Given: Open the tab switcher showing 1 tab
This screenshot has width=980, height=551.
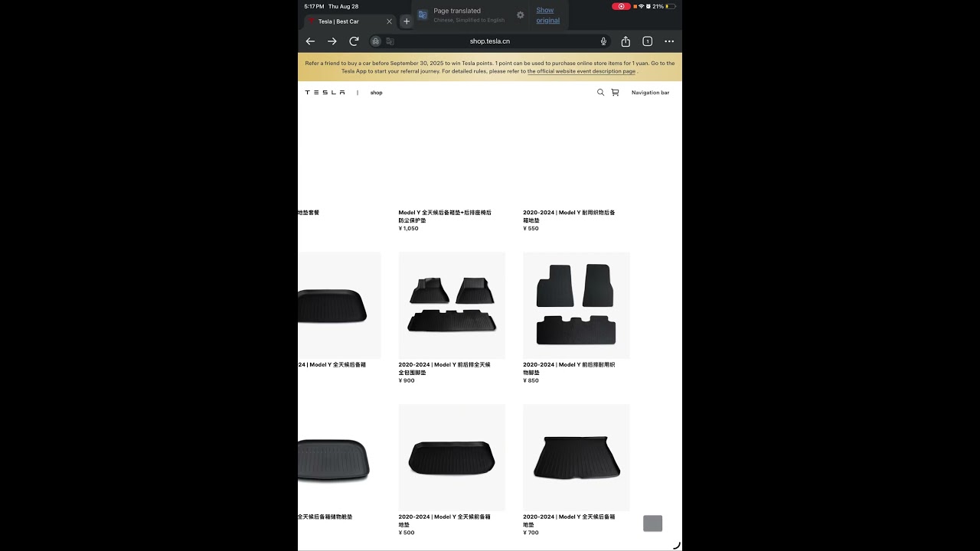Looking at the screenshot, I should click(x=647, y=41).
